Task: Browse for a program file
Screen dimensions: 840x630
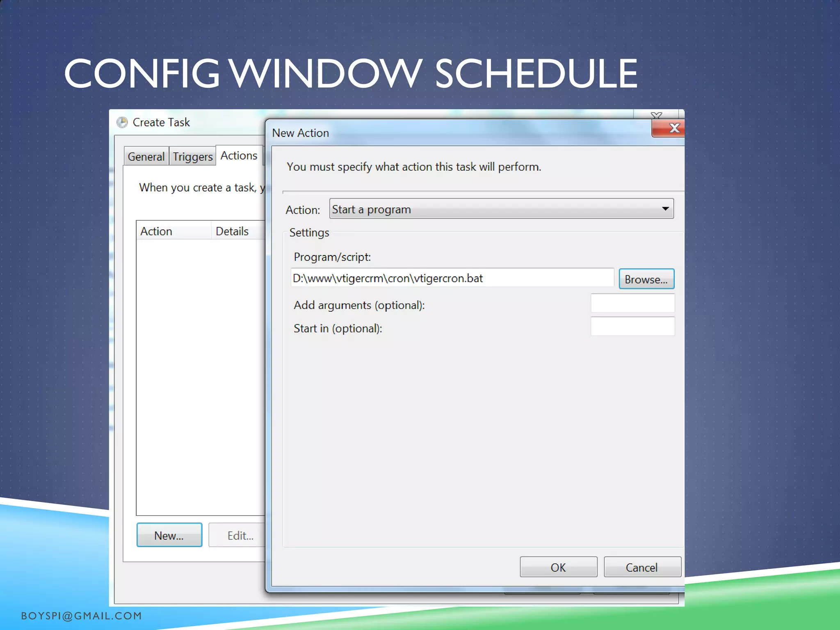Action: pos(646,279)
